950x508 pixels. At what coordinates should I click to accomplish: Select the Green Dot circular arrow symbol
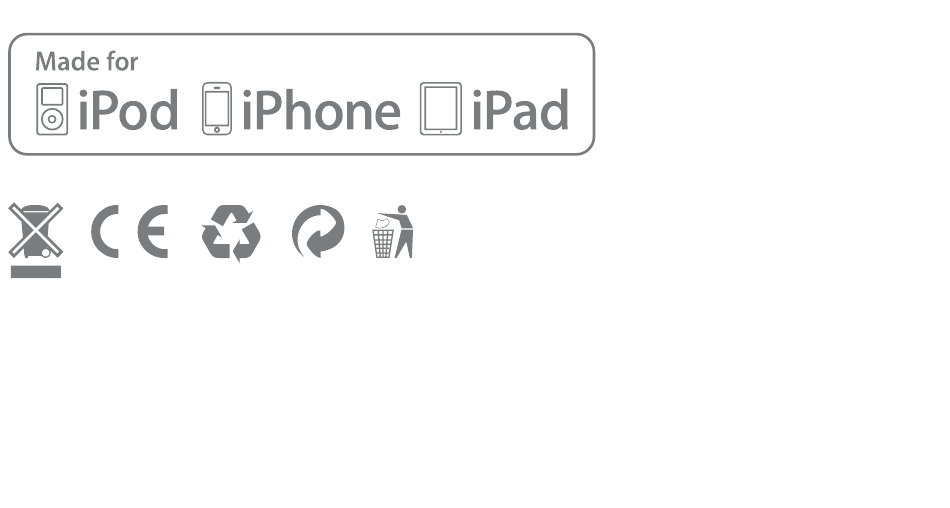click(318, 232)
